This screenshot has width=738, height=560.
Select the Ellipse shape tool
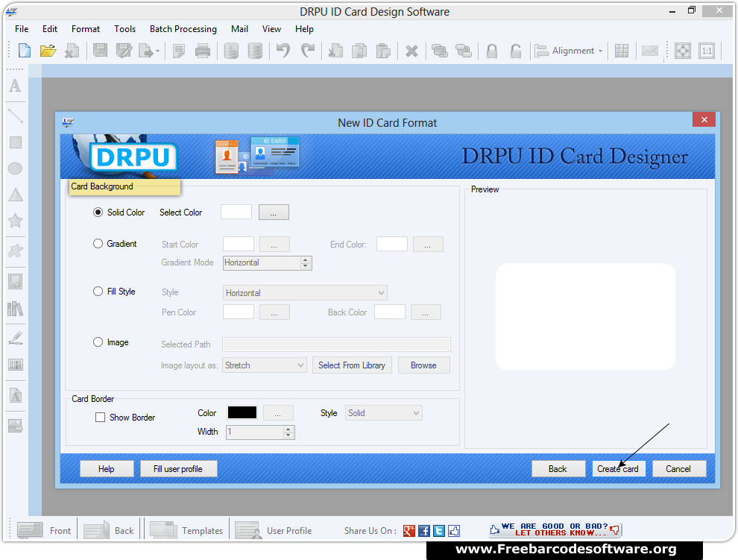point(15,168)
